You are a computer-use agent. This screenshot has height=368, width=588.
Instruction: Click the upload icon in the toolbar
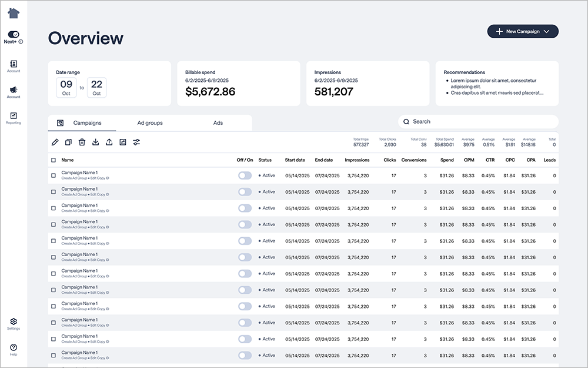click(x=109, y=142)
